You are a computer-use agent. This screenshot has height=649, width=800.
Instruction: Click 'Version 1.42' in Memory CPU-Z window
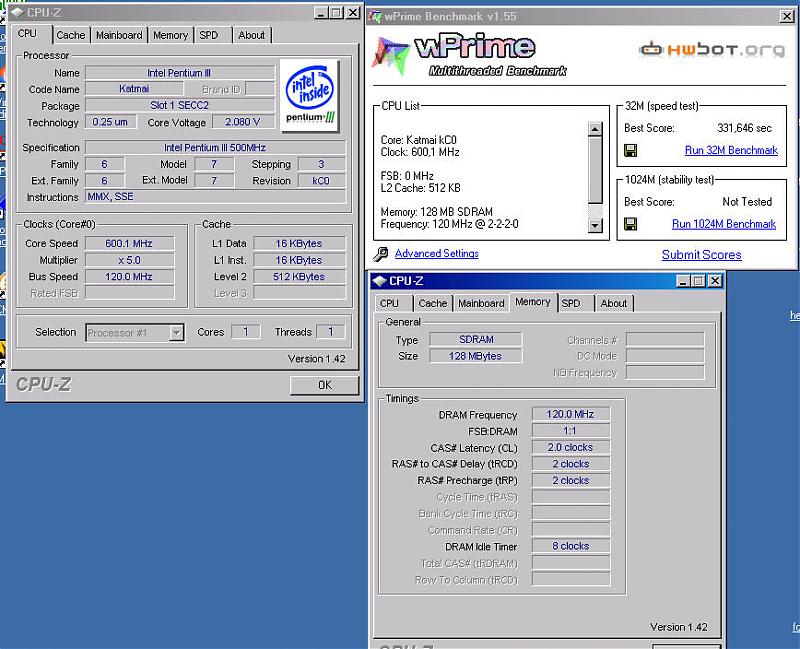pos(679,627)
